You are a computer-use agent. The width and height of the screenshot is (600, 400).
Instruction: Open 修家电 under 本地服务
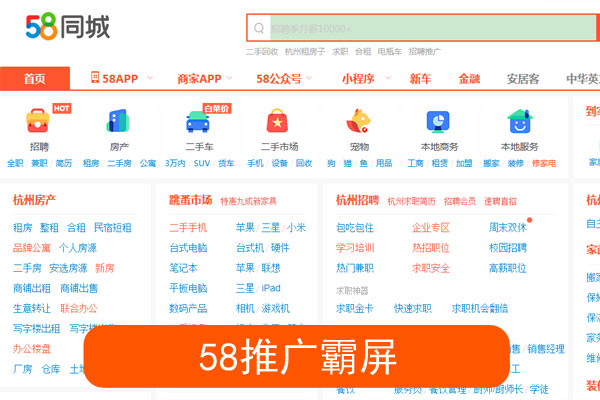[544, 163]
